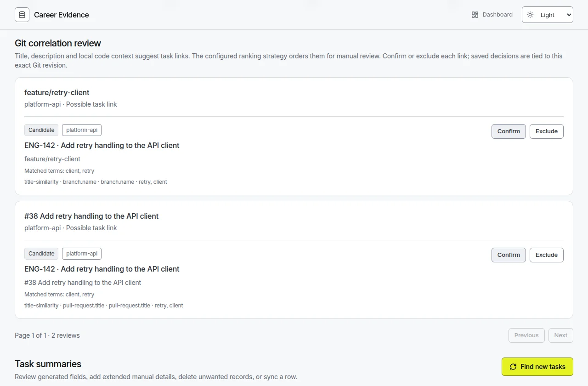Click the Career Evidence database logo icon
The width and height of the screenshot is (588, 386).
(x=22, y=15)
